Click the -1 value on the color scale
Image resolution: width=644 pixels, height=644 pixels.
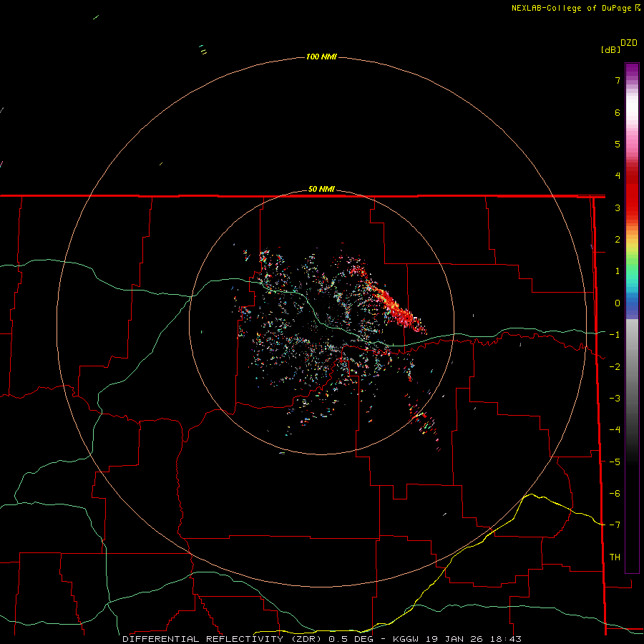coord(615,335)
